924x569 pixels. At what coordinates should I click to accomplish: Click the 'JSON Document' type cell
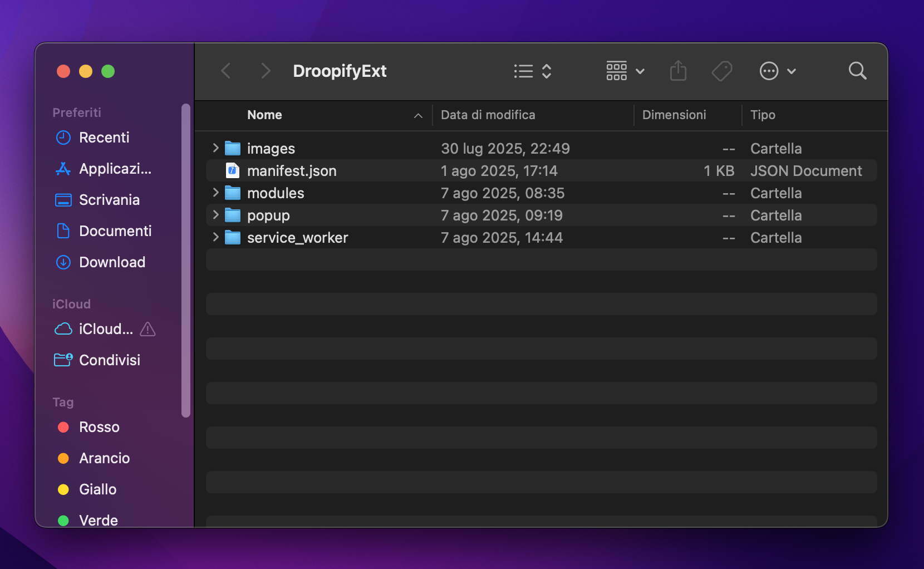806,171
